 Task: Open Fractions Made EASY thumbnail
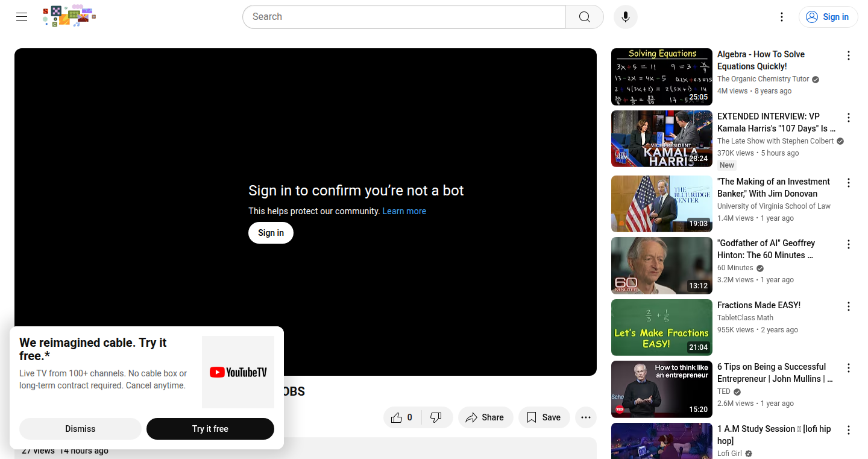tap(662, 328)
